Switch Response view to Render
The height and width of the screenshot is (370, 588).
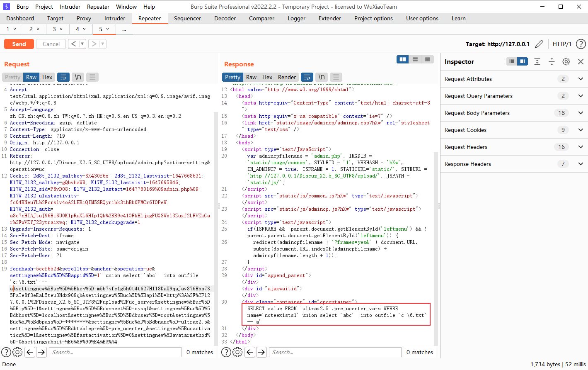point(287,77)
